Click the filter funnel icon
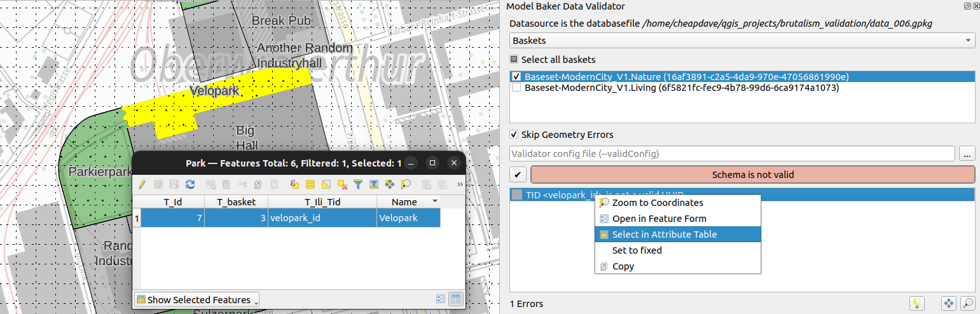 (358, 184)
